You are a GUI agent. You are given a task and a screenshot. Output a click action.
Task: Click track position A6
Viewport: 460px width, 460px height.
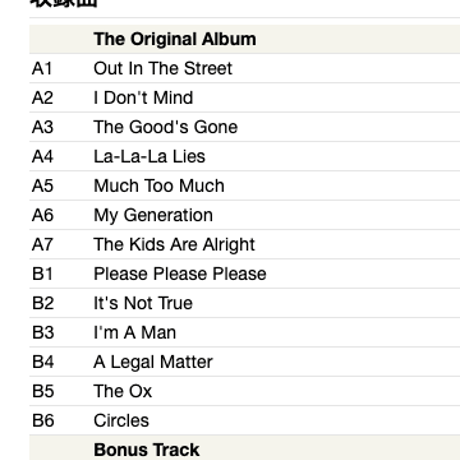43,215
